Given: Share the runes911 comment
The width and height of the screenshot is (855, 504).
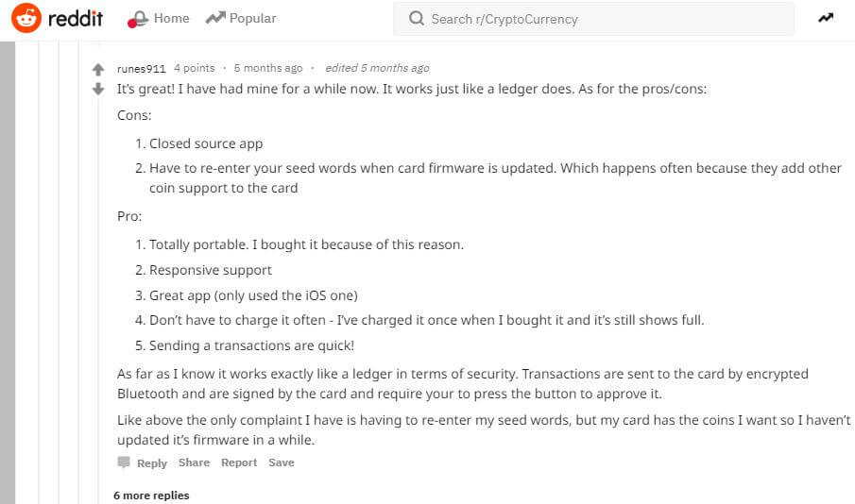Looking at the screenshot, I should (194, 462).
